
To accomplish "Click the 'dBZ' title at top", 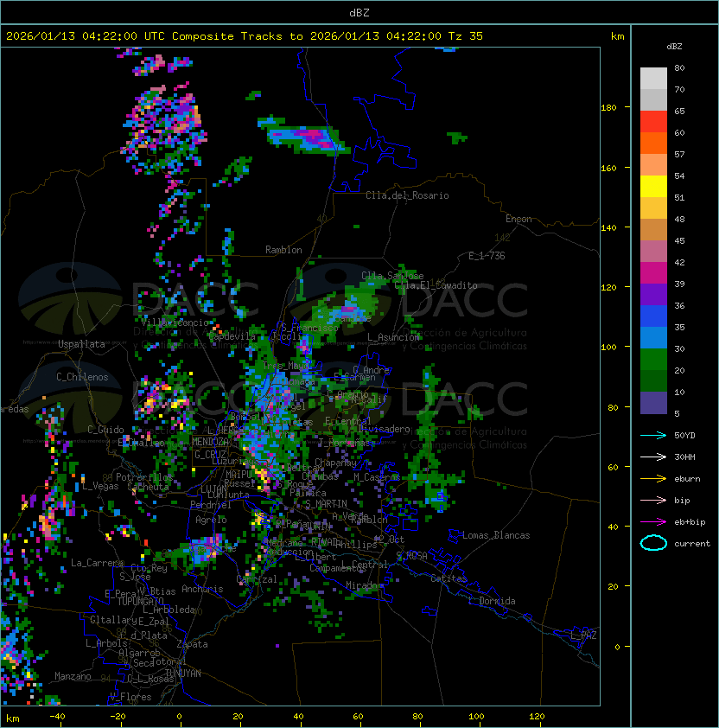I will coord(359,13).
